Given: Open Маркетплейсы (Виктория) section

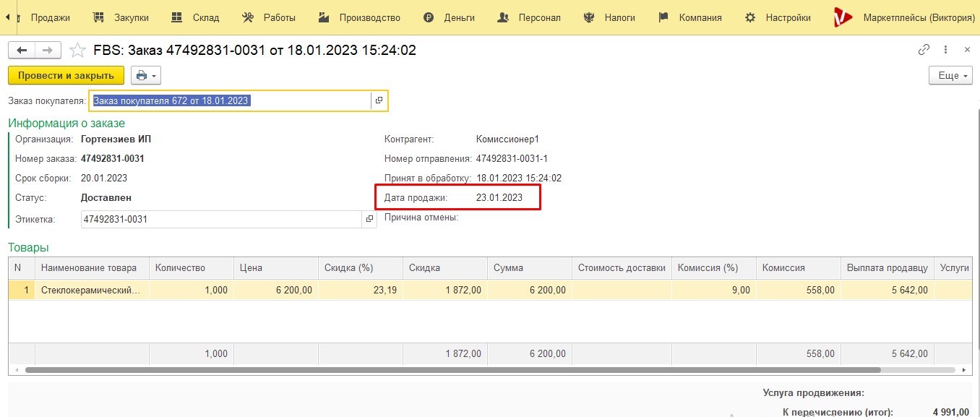Looking at the screenshot, I should point(904,17).
